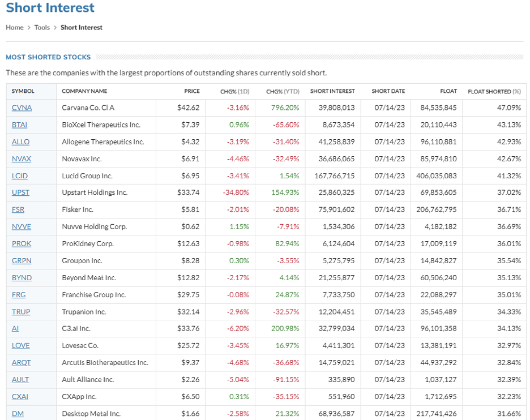Sort by the SHORT INTEREST column header
The height and width of the screenshot is (420, 530).
pyautogui.click(x=332, y=91)
